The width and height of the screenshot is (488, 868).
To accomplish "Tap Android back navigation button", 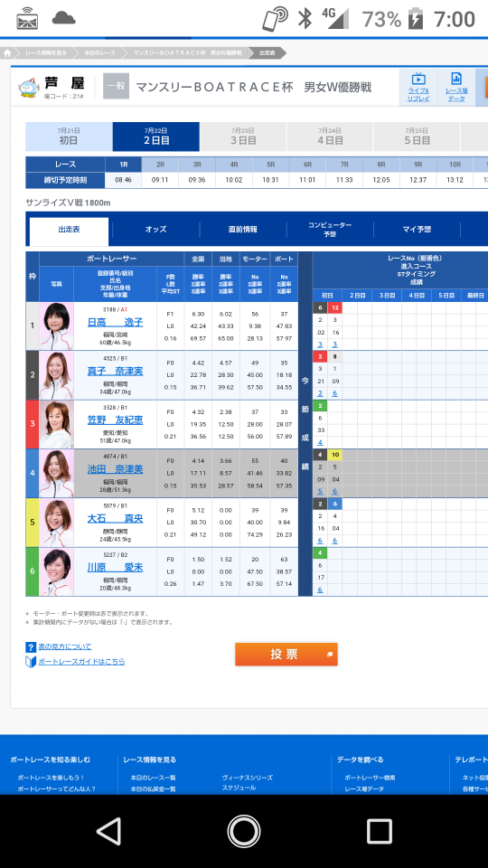I will click(109, 831).
